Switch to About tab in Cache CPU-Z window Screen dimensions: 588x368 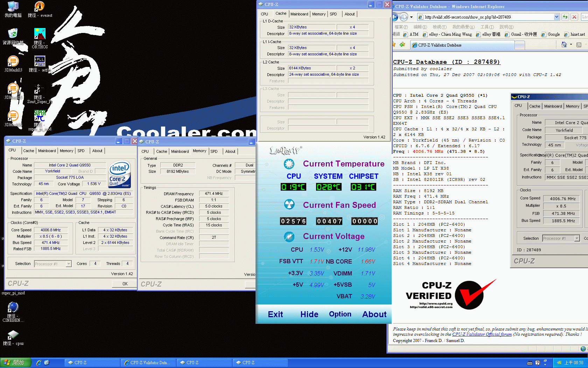click(x=350, y=14)
